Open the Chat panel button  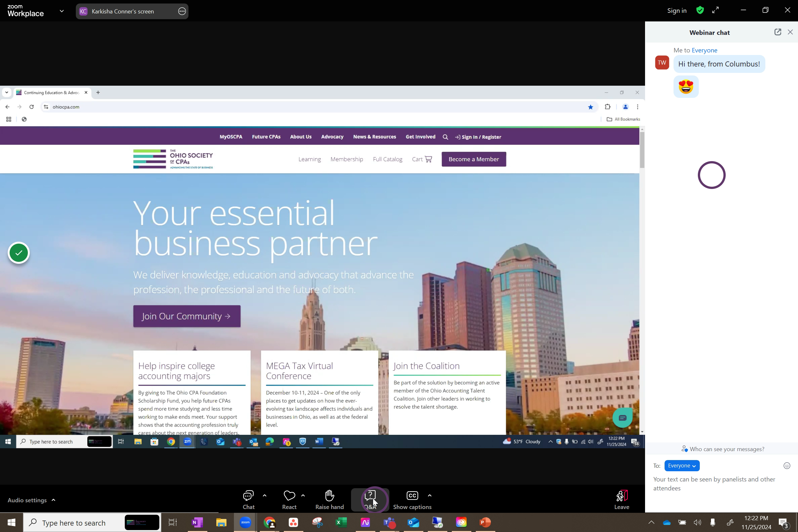[249, 500]
